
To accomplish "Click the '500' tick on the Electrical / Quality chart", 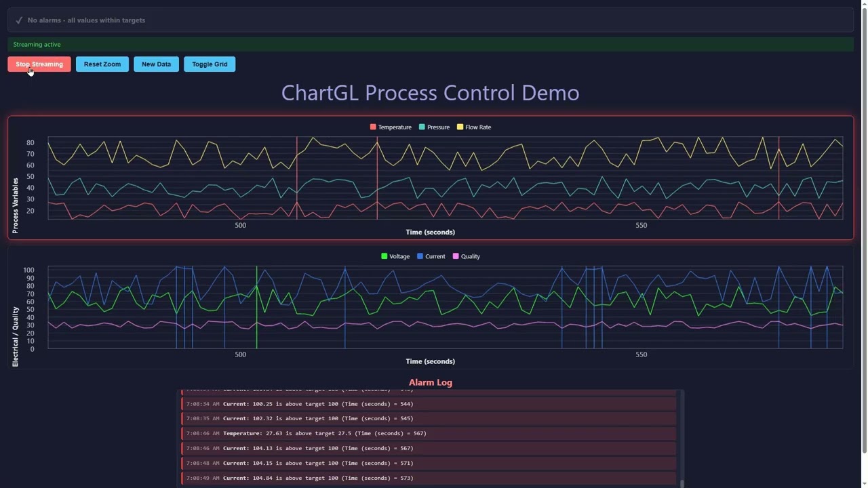I will click(240, 354).
